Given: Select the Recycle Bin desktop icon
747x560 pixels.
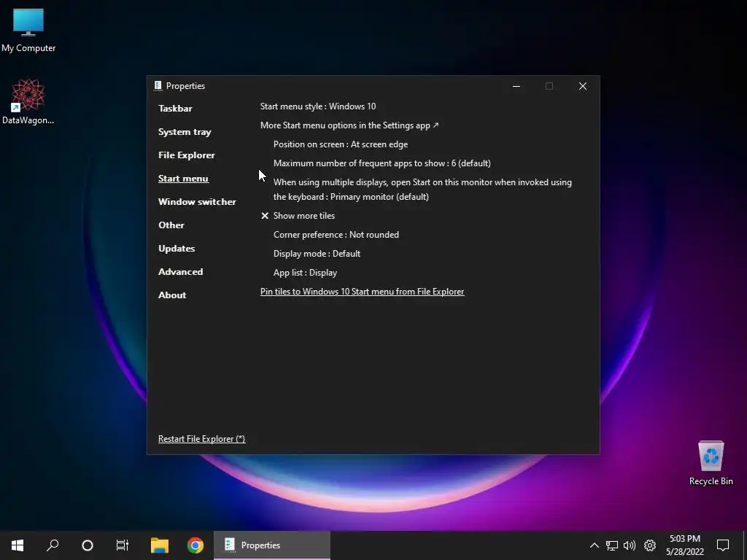Looking at the screenshot, I should pos(711,462).
